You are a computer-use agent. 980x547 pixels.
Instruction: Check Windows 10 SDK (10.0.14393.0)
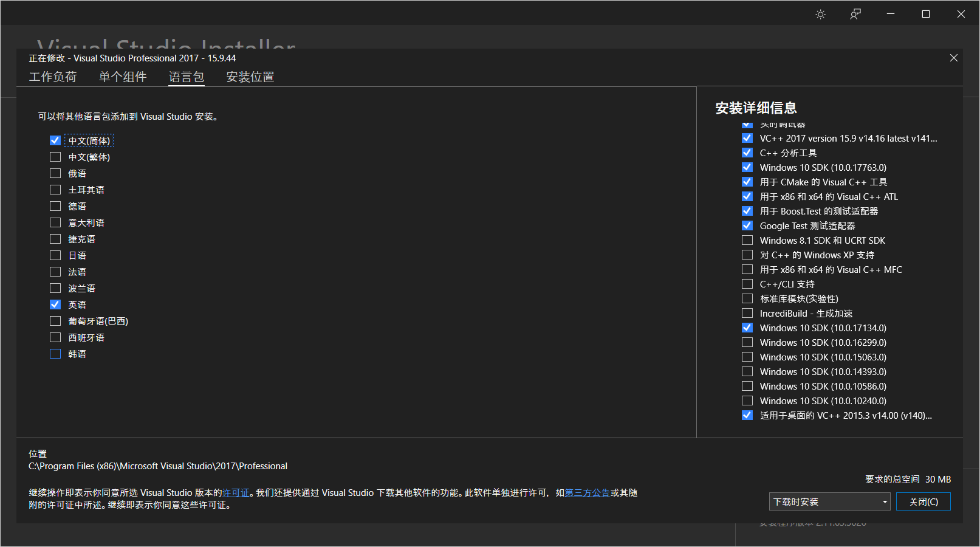coord(747,371)
